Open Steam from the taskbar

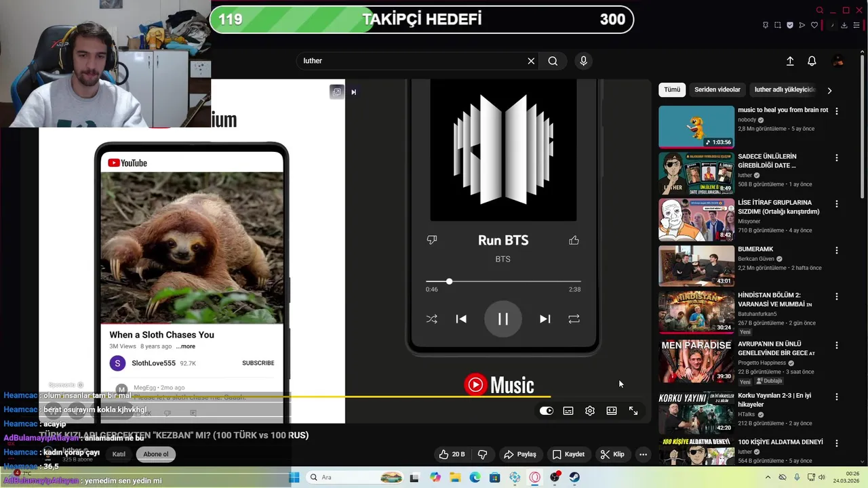click(574, 477)
